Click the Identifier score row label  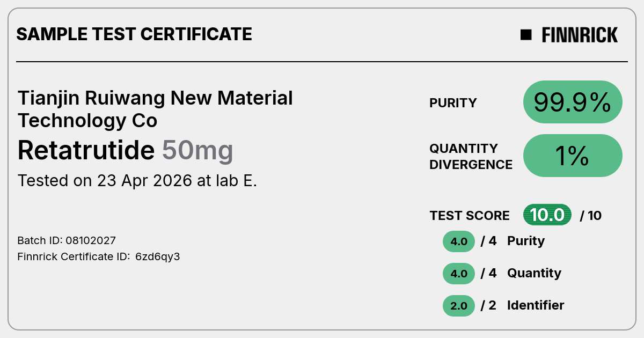(x=536, y=305)
